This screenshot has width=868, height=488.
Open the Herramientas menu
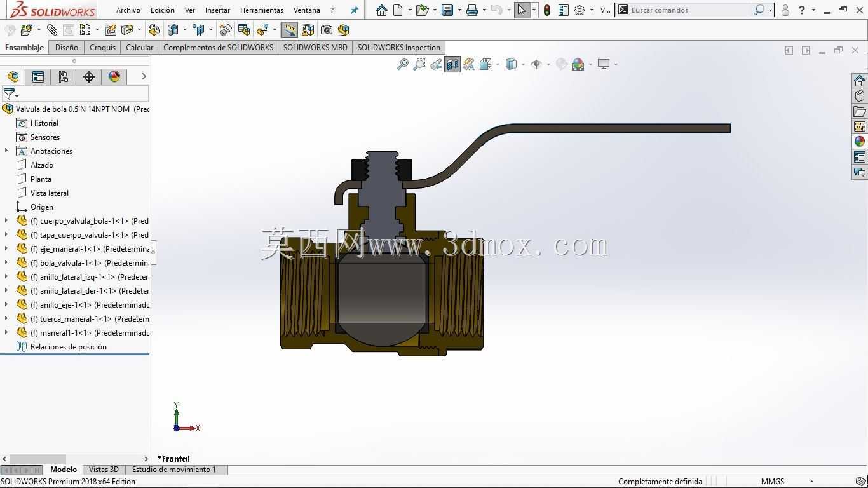tap(262, 10)
